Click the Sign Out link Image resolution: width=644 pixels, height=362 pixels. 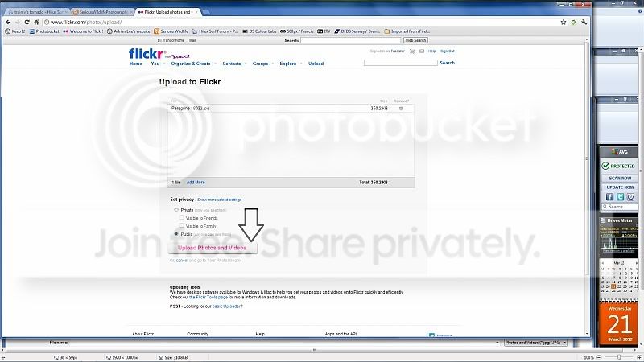(448, 51)
